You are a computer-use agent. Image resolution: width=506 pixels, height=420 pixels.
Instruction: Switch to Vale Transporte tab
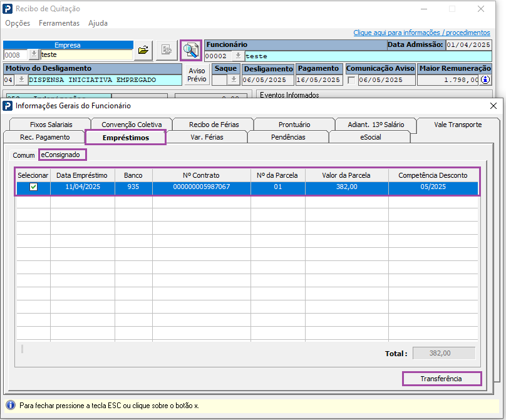point(458,125)
